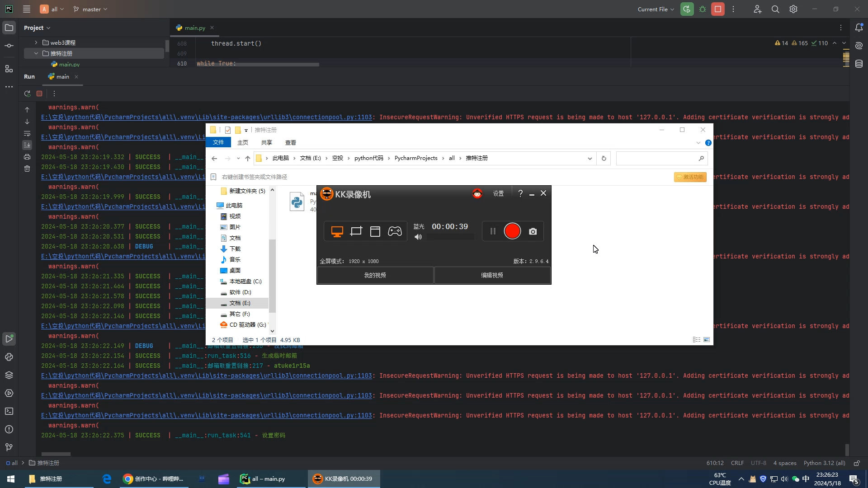The height and width of the screenshot is (488, 868).
Task: Open KK recorder 设置 settings
Action: click(498, 193)
